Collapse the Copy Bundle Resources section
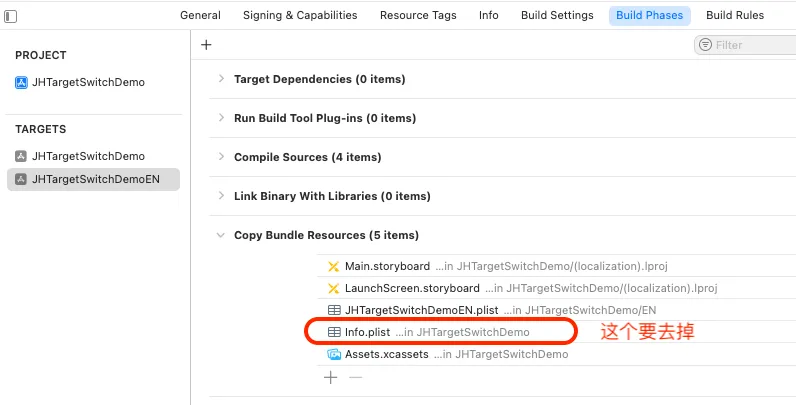This screenshot has height=405, width=796. (x=221, y=235)
